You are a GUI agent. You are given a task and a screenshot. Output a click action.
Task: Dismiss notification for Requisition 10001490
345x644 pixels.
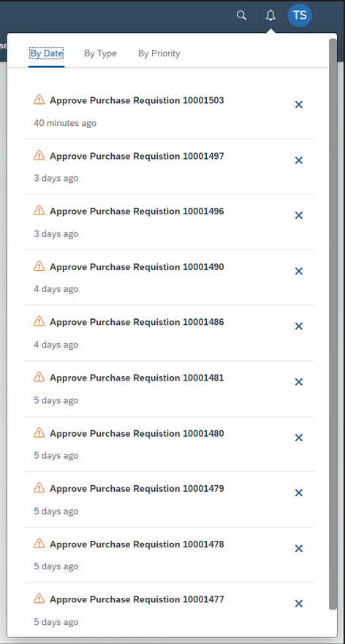pyautogui.click(x=299, y=271)
